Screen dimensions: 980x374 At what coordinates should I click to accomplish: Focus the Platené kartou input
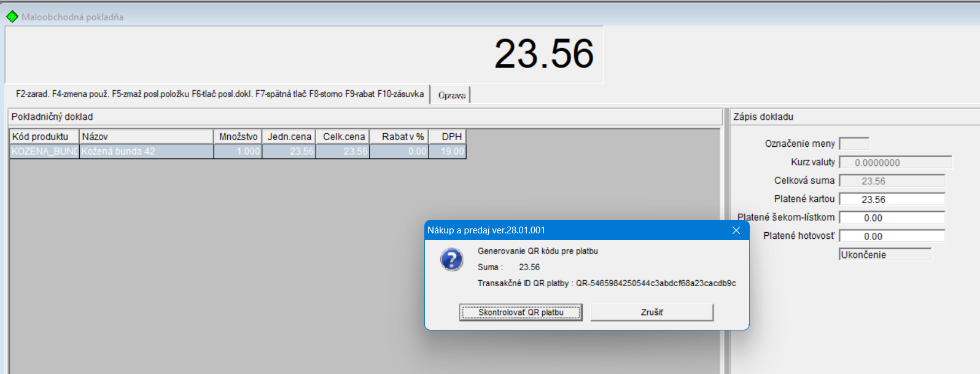click(892, 200)
